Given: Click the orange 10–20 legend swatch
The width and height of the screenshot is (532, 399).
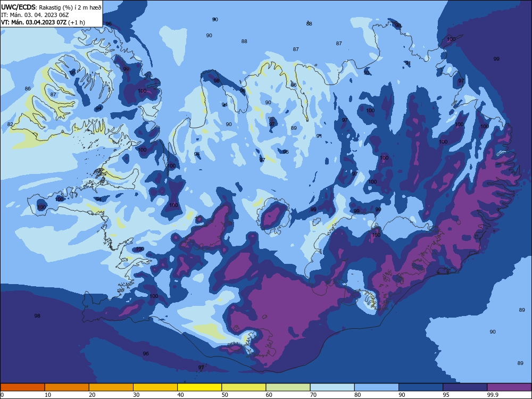Looking at the screenshot, I should [67, 387].
